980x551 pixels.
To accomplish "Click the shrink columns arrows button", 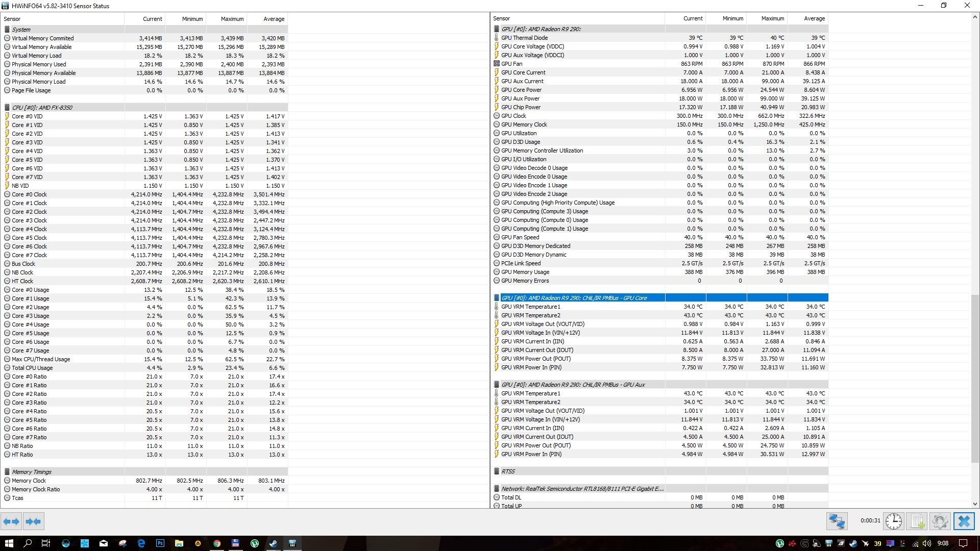I will click(x=33, y=521).
